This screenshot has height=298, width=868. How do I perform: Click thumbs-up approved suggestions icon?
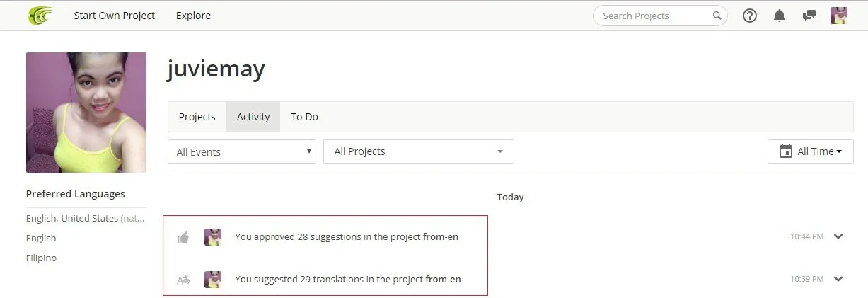[x=183, y=237]
